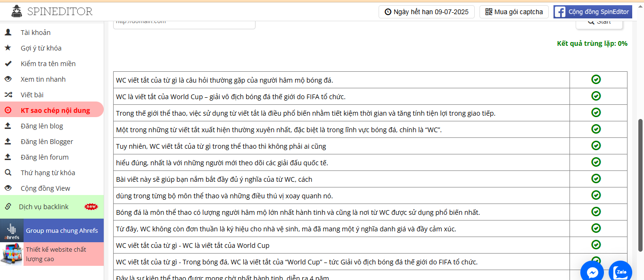The width and height of the screenshot is (644, 280).
Task: Click the upload icon beside Đăng lên forum
Action: 8,157
